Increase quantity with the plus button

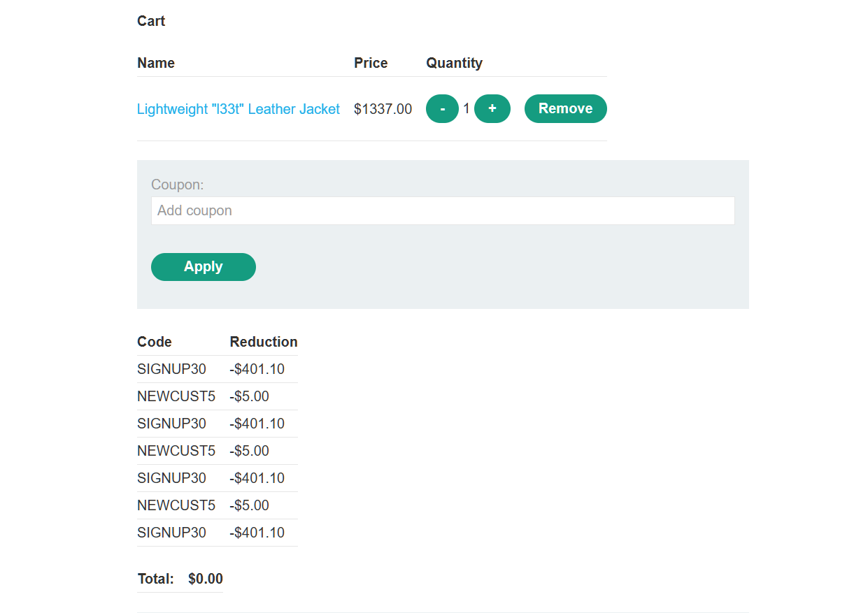click(x=492, y=108)
